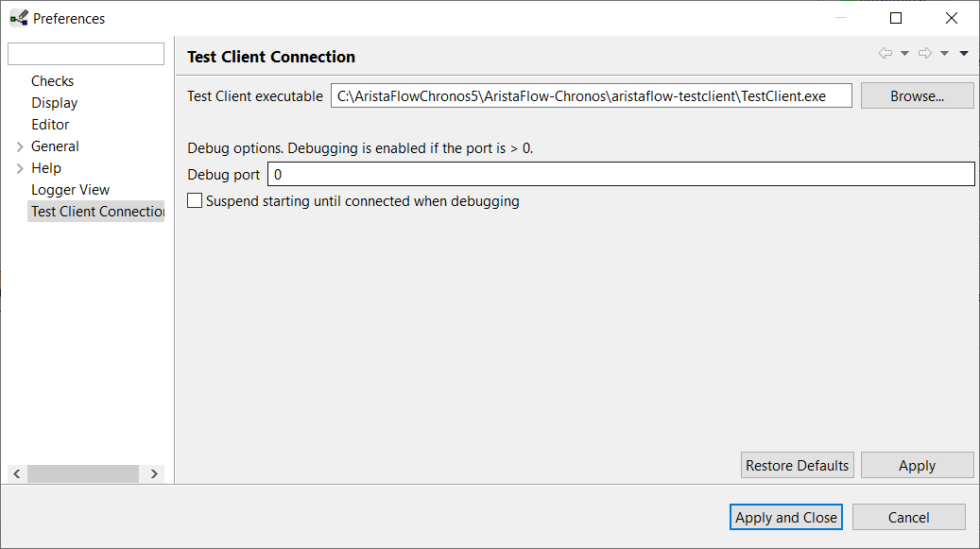
Task: Select the Checks preference page
Action: point(53,81)
